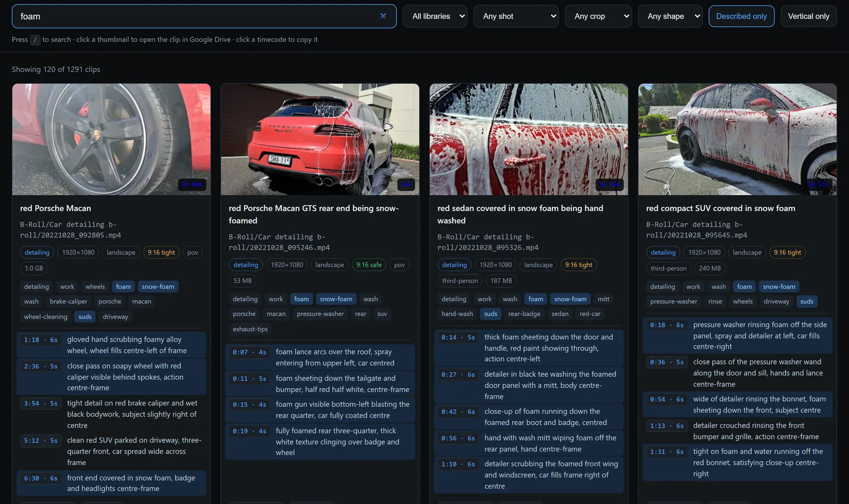This screenshot has height=504, width=849.
Task: Select the wheel-cleaning tag
Action: pyautogui.click(x=46, y=317)
